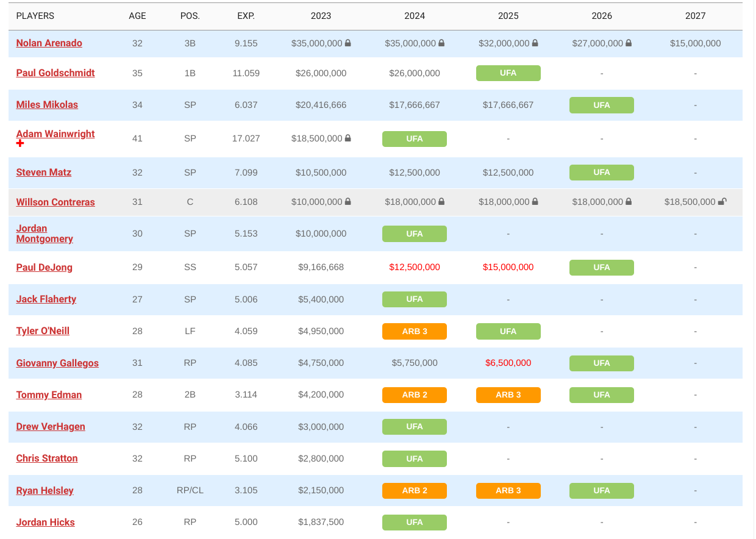Click Tommy Edman's ARB 2 badge

(415, 395)
